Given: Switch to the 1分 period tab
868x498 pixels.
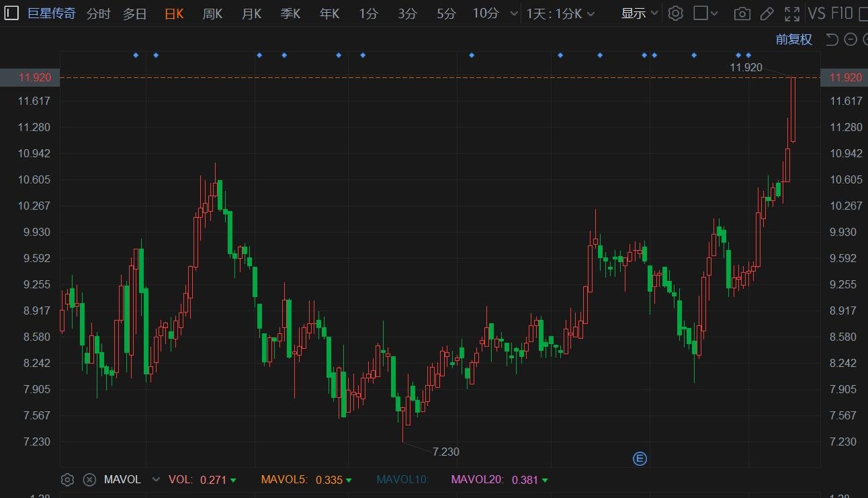Looking at the screenshot, I should (x=368, y=13).
